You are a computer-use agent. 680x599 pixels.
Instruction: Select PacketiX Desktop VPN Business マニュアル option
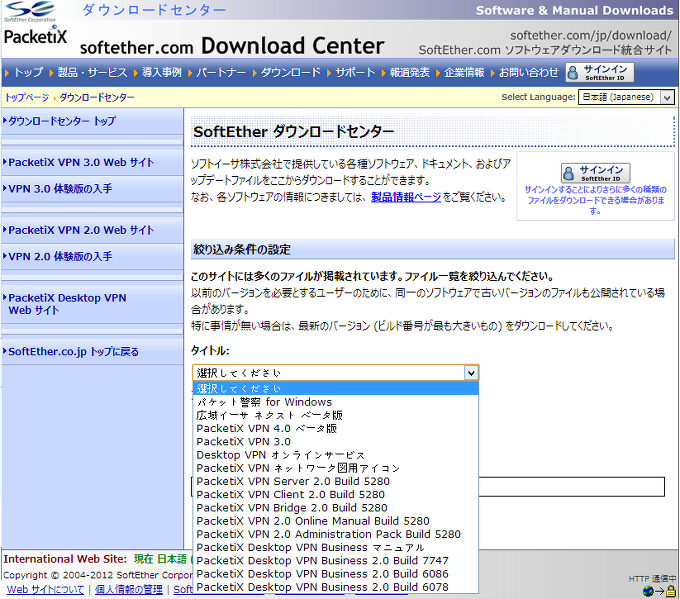(x=336, y=548)
